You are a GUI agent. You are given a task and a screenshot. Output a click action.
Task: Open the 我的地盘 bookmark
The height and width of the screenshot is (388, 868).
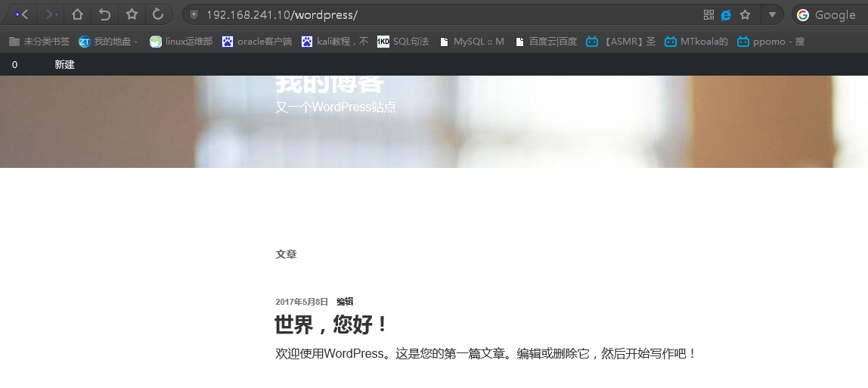point(107,42)
